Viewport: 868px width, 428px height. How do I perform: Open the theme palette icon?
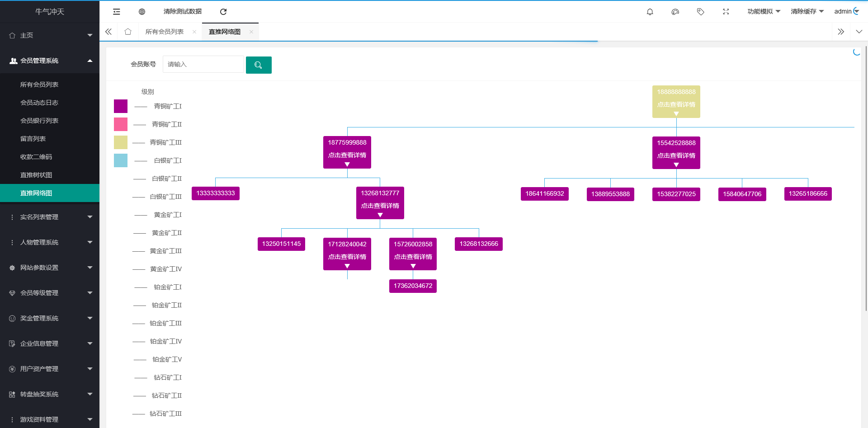675,12
